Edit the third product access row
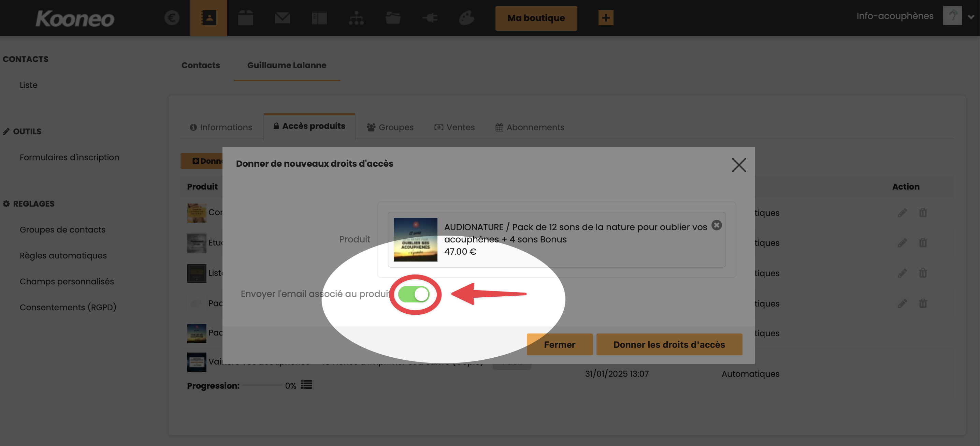The image size is (980, 446). (x=902, y=273)
